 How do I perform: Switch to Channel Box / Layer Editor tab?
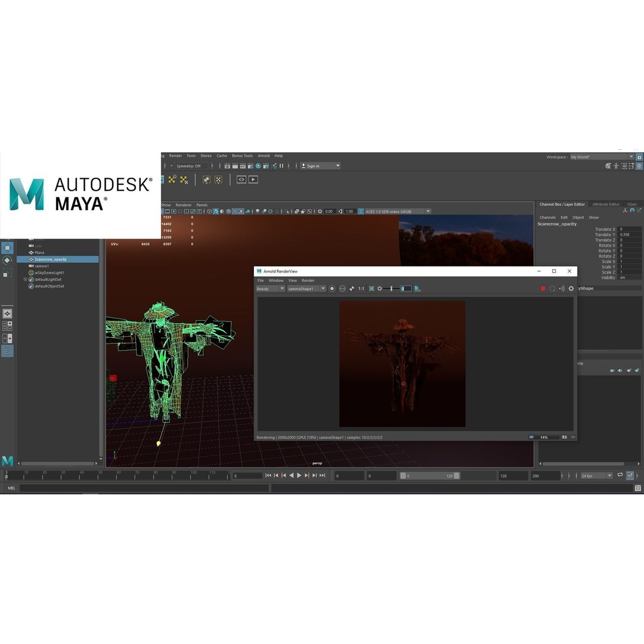tap(562, 204)
